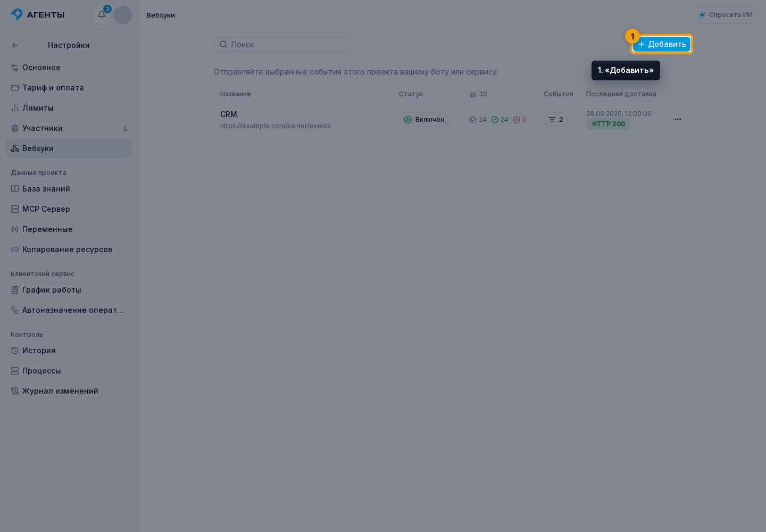Screen dimensions: 766x532
Task: Go to Переменные
Action: click(x=69, y=229)
